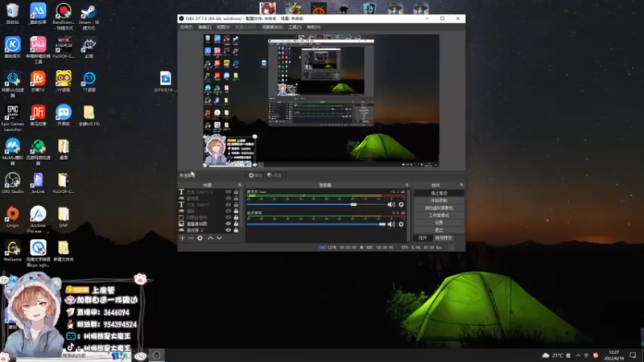The image size is (644, 362).
Task: Open the 滤镜 filters button in source toolbar
Action: pos(275,175)
